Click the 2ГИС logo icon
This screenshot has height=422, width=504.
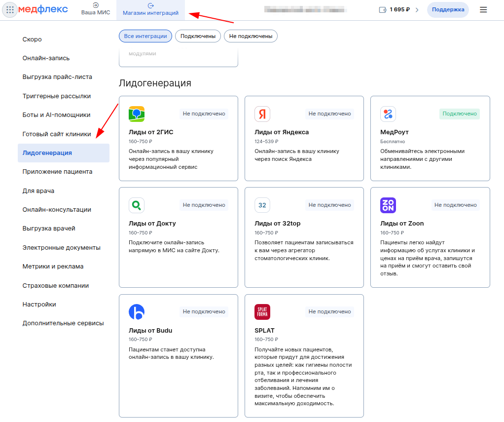[137, 114]
